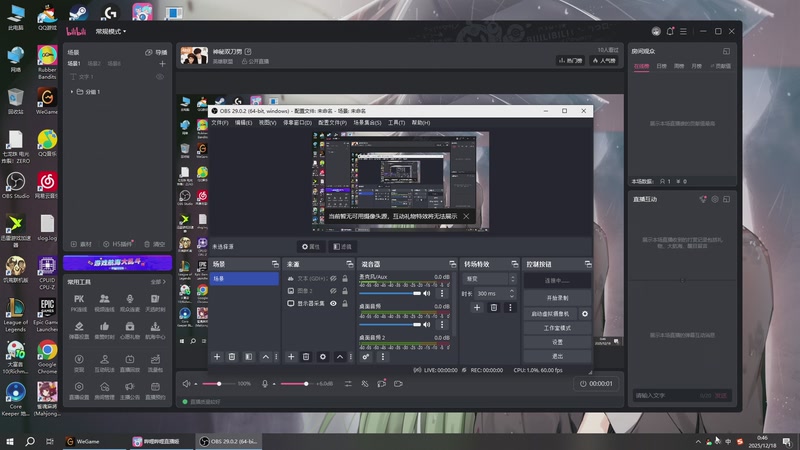Open the thumbs-up like tool icon
This screenshot has width=800, height=450.
click(x=104, y=330)
